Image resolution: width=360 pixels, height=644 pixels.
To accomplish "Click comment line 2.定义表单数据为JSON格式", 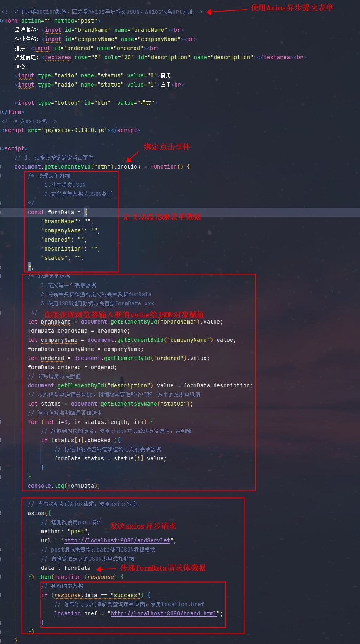I will (x=78, y=194).
